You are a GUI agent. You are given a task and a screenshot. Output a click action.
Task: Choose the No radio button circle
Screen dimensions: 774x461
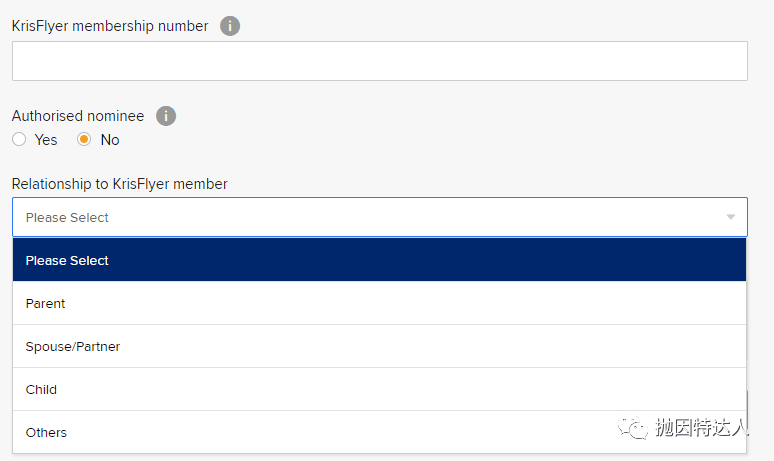[84, 139]
